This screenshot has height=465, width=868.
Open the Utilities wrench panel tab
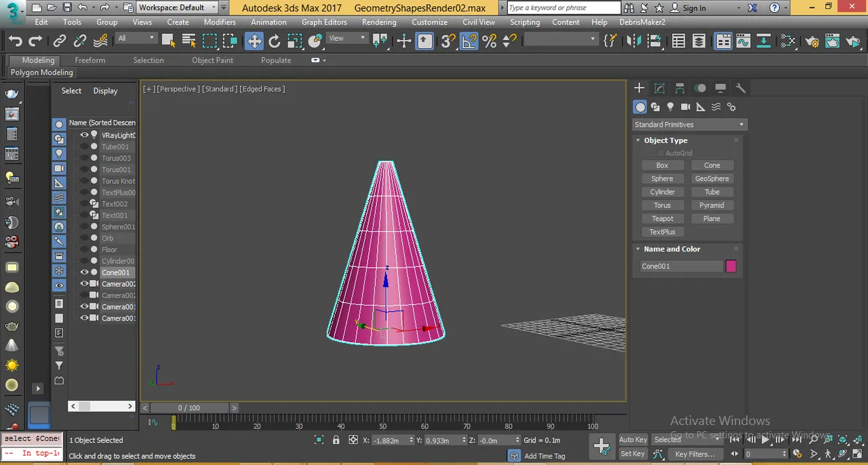(741, 88)
